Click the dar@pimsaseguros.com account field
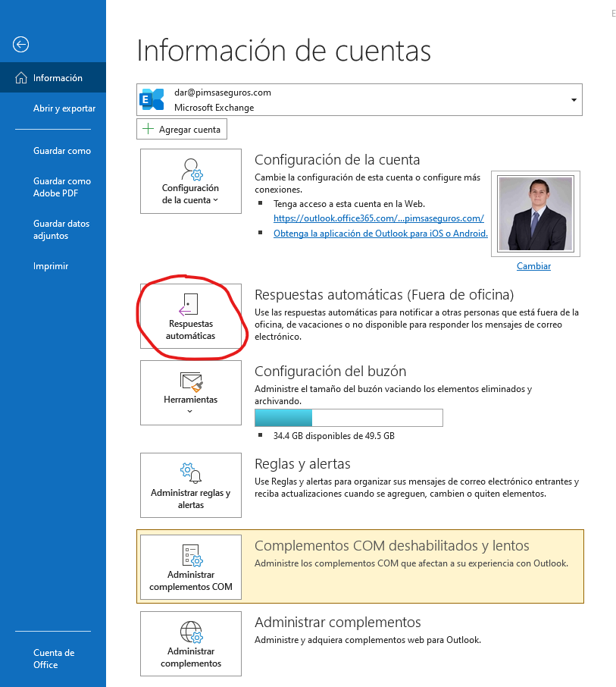Viewport: 616px width, 687px height. (x=359, y=100)
